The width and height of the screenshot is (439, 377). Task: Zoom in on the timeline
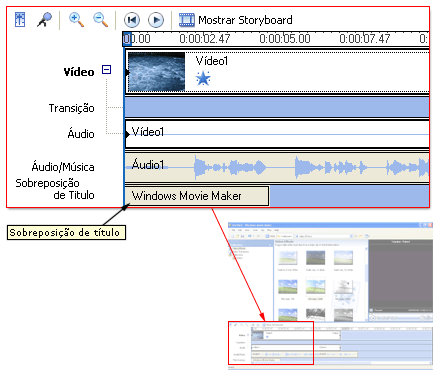click(x=76, y=20)
